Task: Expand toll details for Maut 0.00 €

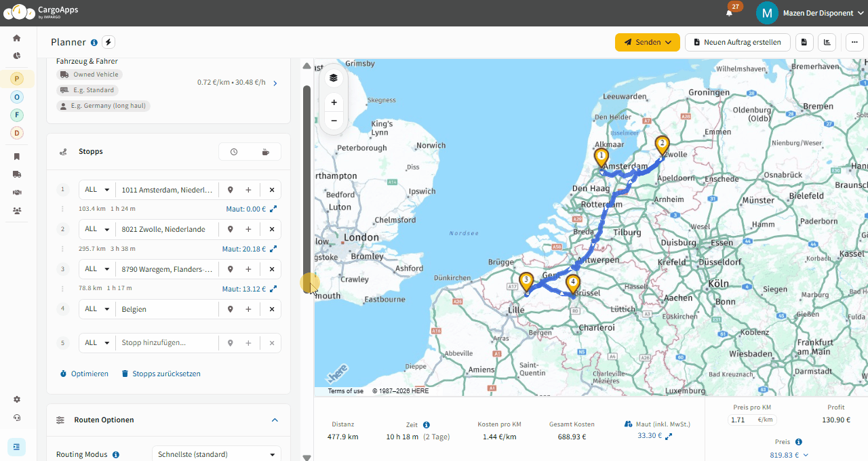Action: pos(273,209)
